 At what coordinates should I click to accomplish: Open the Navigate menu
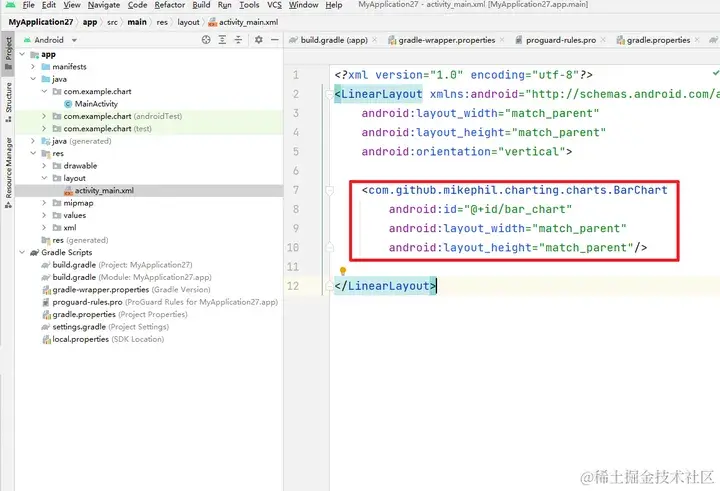(x=104, y=5)
